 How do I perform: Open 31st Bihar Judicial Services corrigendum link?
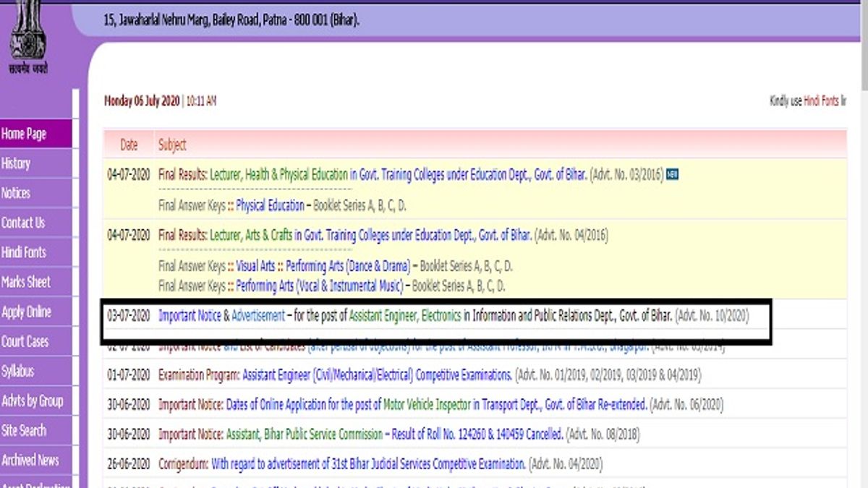368,464
